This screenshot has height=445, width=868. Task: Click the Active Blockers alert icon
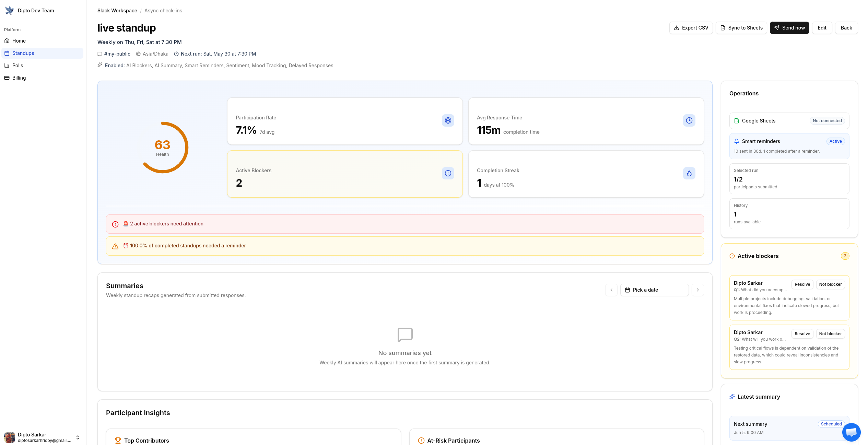[x=448, y=173]
